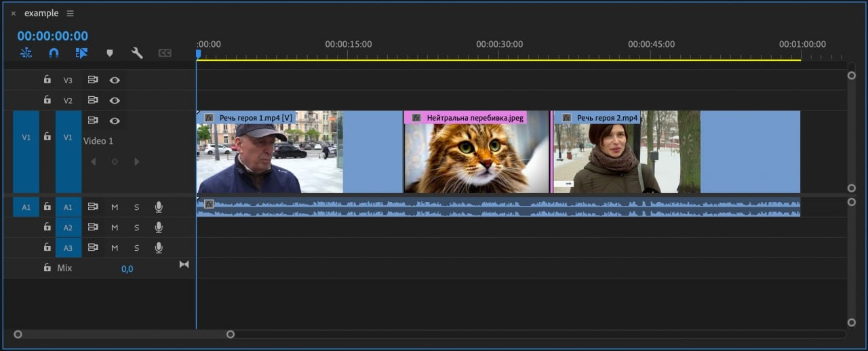Select V2 track target button

coord(68,100)
